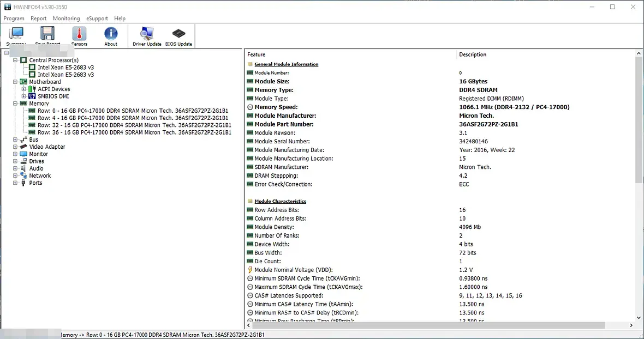
Task: Launch the Driver Update tool
Action: [x=147, y=35]
